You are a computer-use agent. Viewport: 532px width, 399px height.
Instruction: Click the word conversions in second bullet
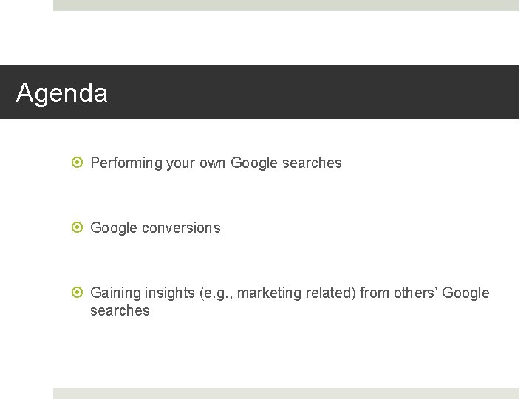click(181, 228)
